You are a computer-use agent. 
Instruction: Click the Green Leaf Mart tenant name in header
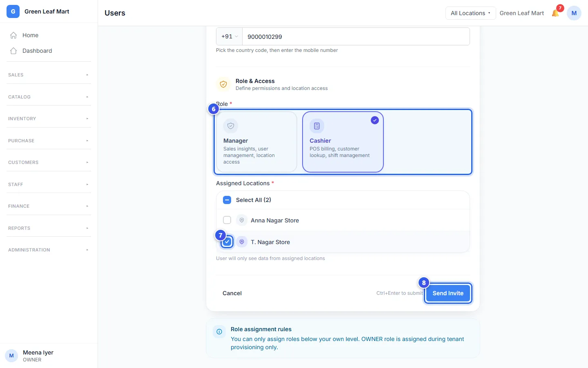[x=522, y=13]
